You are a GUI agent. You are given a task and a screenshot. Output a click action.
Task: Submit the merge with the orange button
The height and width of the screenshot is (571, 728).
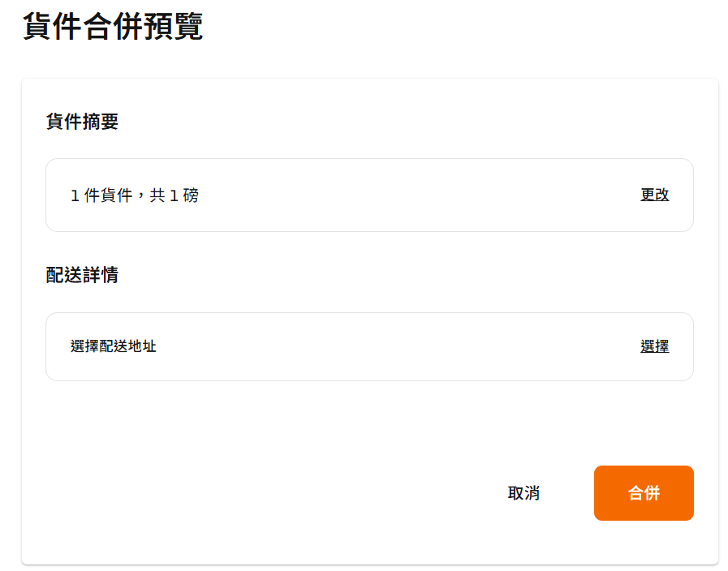pyautogui.click(x=644, y=493)
